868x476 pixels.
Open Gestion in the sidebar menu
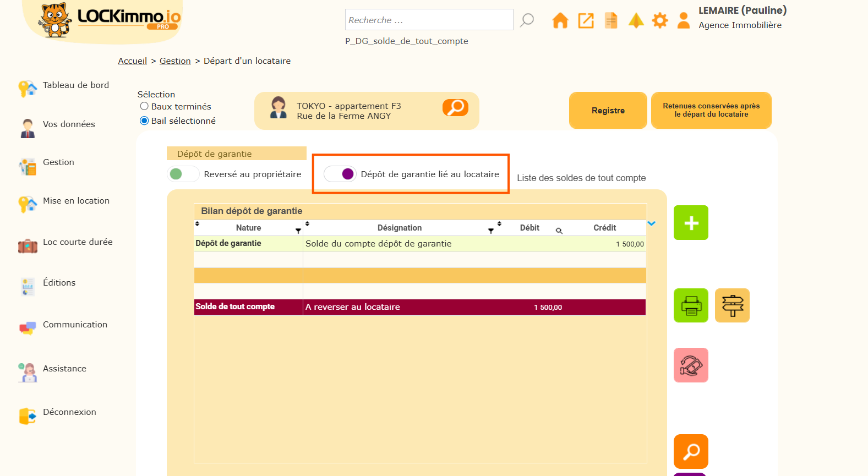(58, 162)
